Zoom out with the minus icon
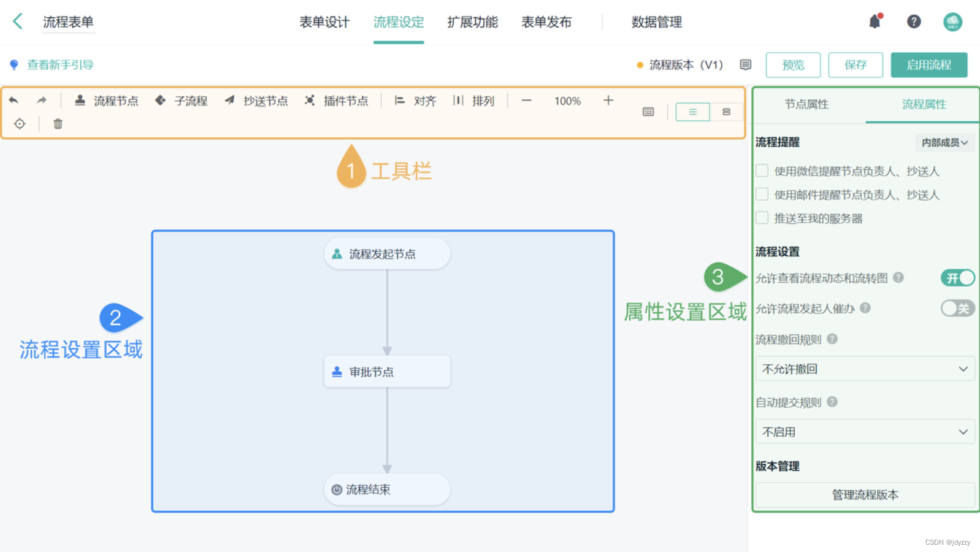This screenshot has width=980, height=552. point(526,101)
